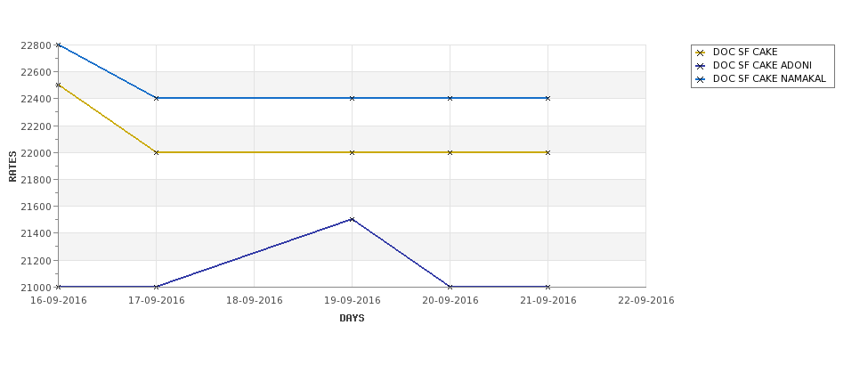Click the DAYS axis title

352,319
